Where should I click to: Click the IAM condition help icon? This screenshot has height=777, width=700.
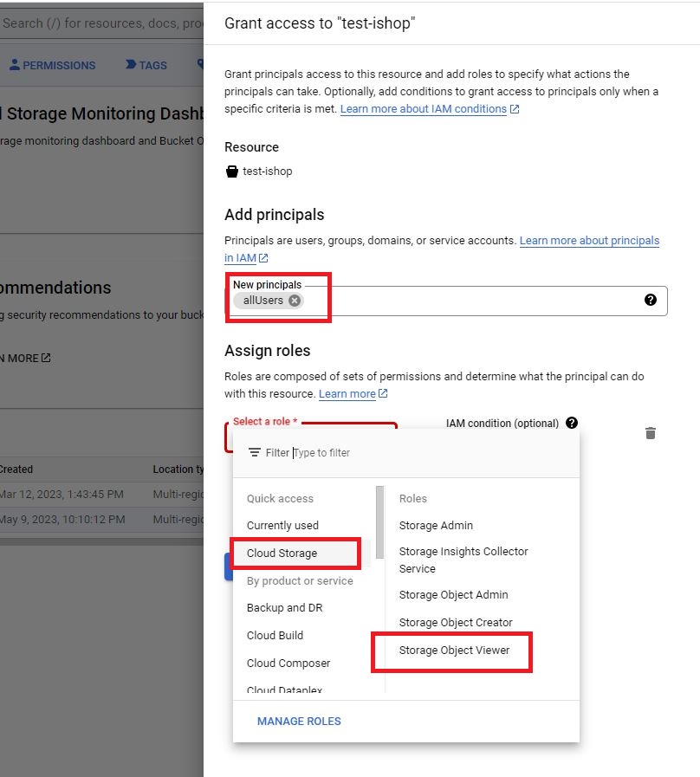pos(571,423)
